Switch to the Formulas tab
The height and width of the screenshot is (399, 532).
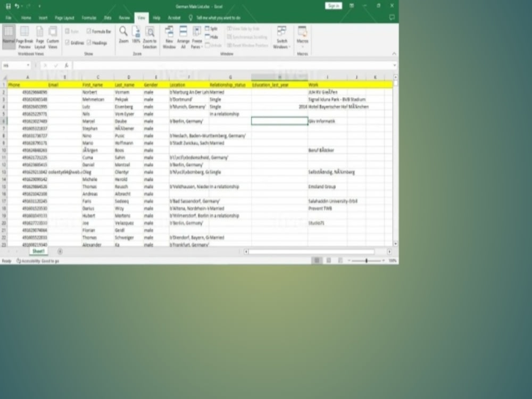89,18
